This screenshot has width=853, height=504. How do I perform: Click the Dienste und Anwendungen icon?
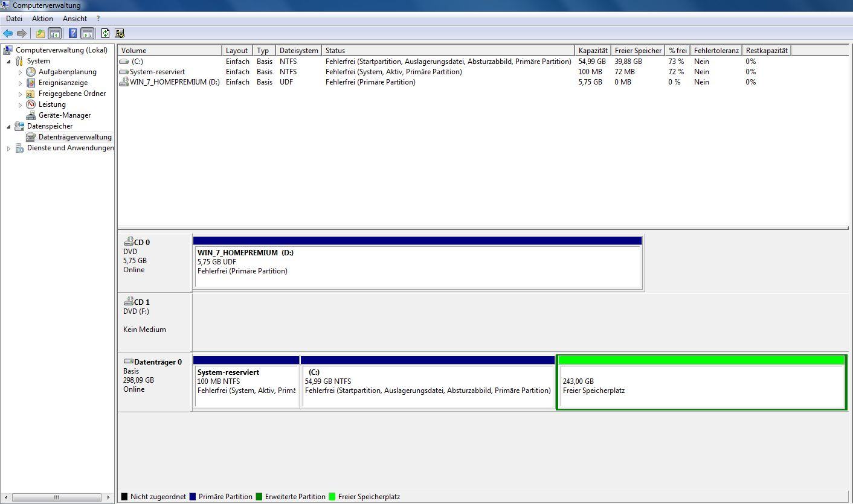(19, 148)
